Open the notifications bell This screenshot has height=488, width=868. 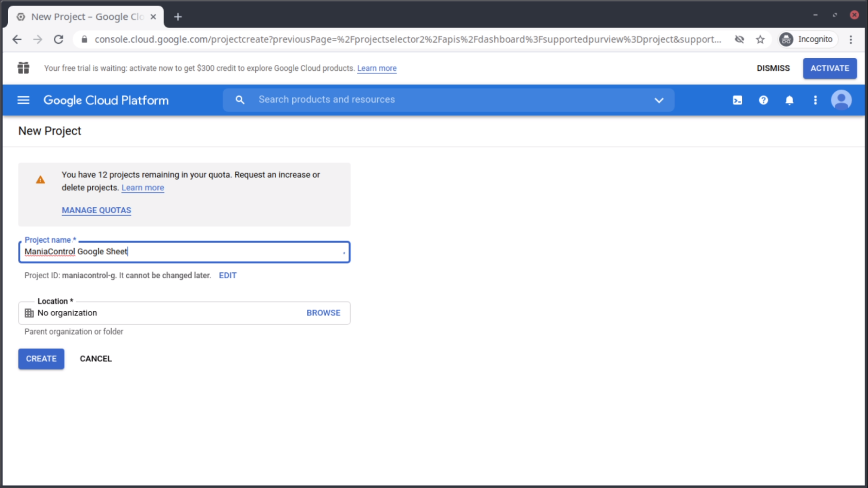tap(789, 100)
